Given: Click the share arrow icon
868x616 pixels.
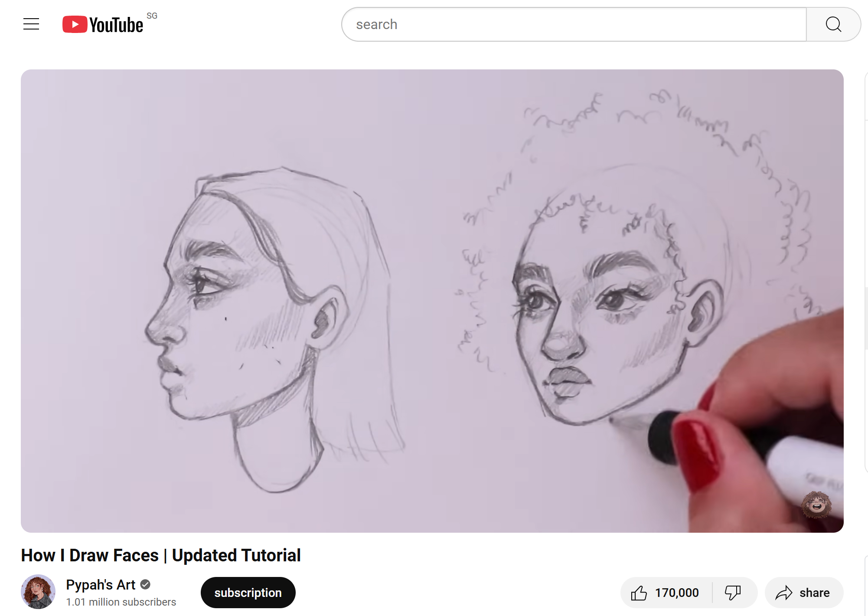Looking at the screenshot, I should point(784,593).
